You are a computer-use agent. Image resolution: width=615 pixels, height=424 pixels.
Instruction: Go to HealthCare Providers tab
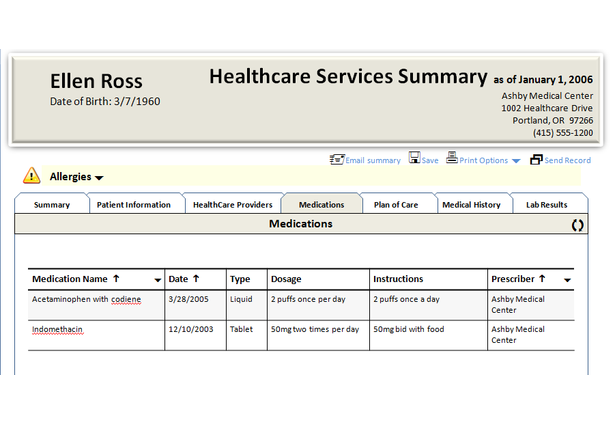[x=233, y=204]
